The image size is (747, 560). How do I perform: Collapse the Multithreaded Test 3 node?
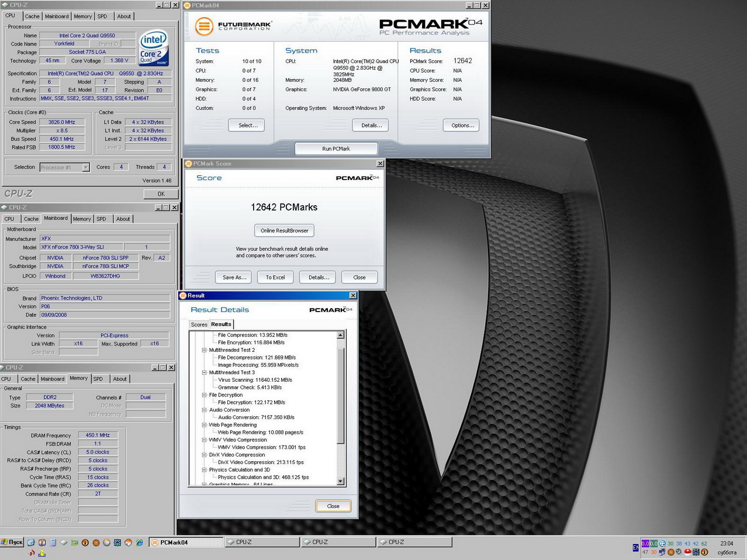[204, 372]
